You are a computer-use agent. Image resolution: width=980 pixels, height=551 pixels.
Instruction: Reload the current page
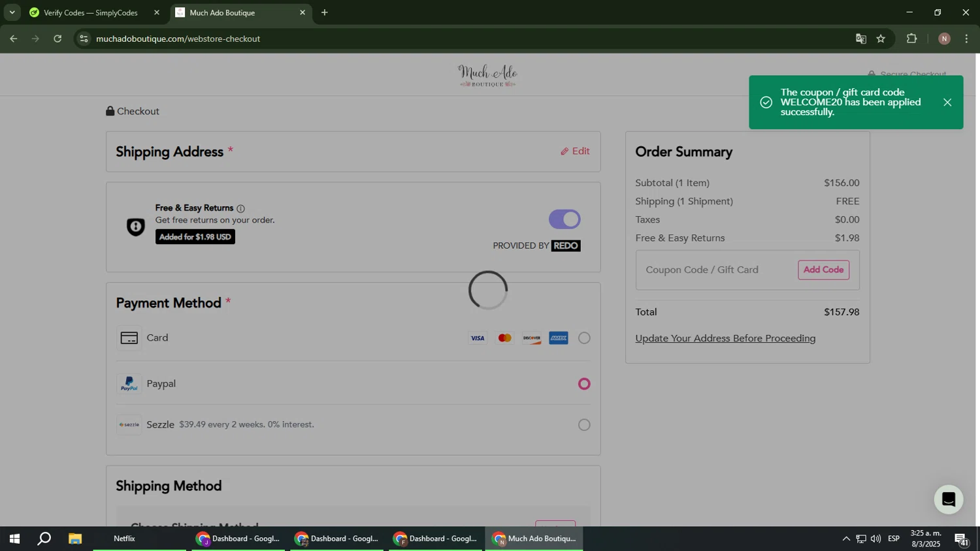(x=57, y=39)
